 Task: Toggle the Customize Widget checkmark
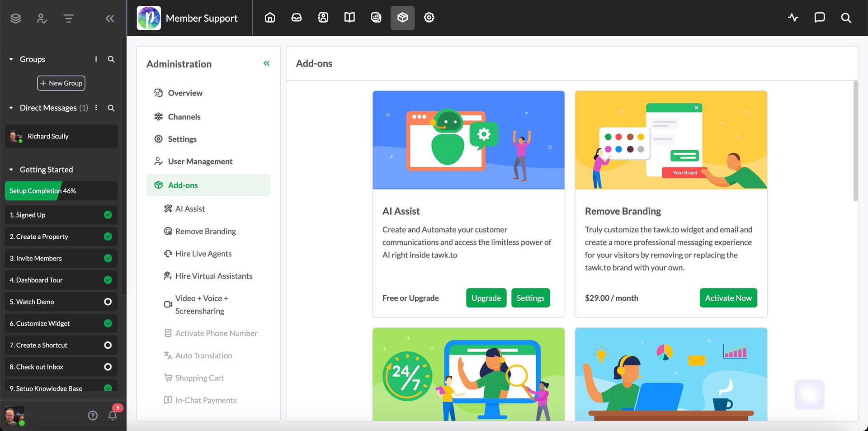[108, 323]
